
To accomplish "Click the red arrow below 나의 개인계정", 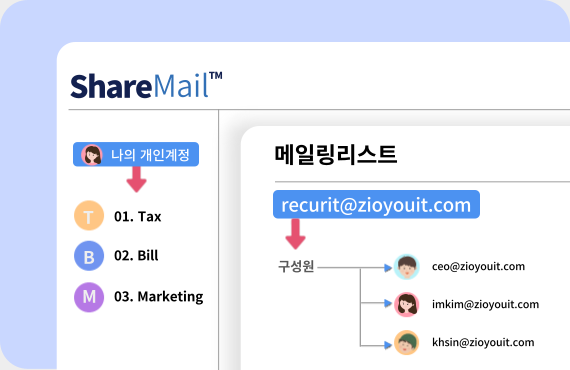I will (x=136, y=180).
